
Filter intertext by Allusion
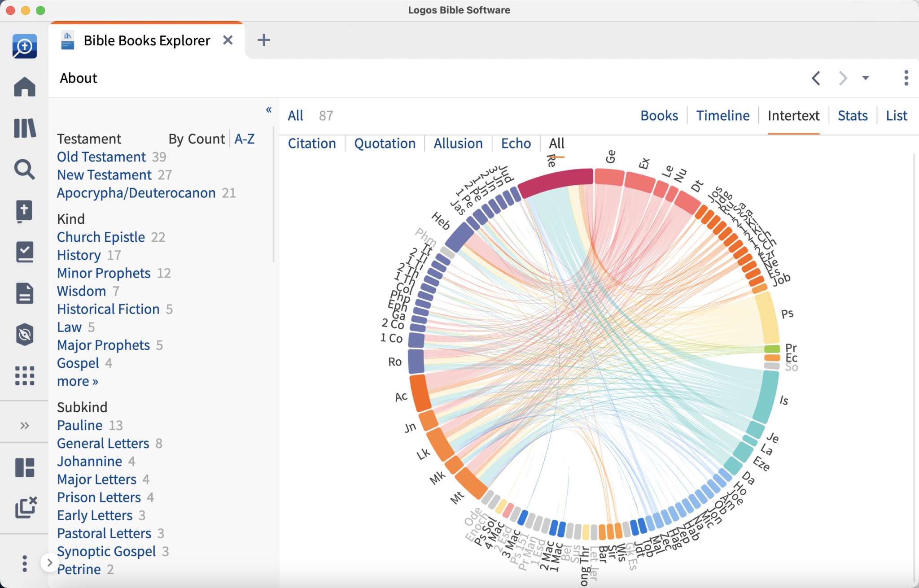click(x=458, y=144)
